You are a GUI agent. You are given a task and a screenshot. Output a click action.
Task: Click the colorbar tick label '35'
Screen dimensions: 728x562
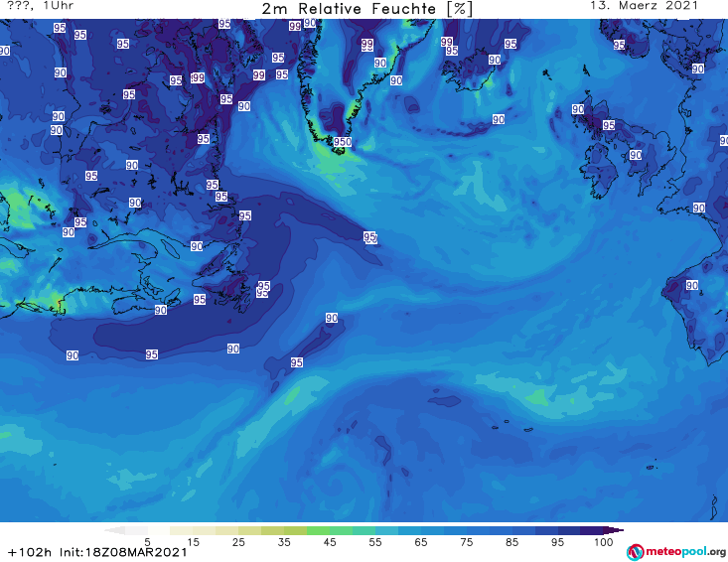(284, 542)
